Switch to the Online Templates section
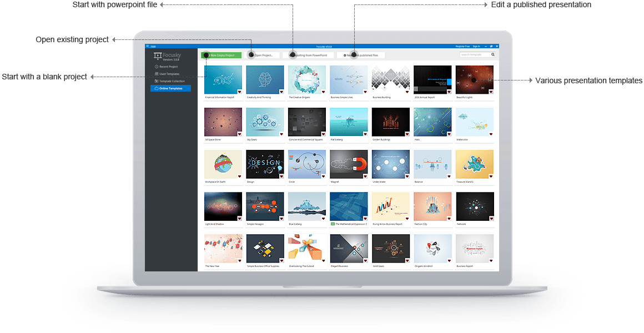Viewport: 644px width, 333px height. tap(170, 88)
